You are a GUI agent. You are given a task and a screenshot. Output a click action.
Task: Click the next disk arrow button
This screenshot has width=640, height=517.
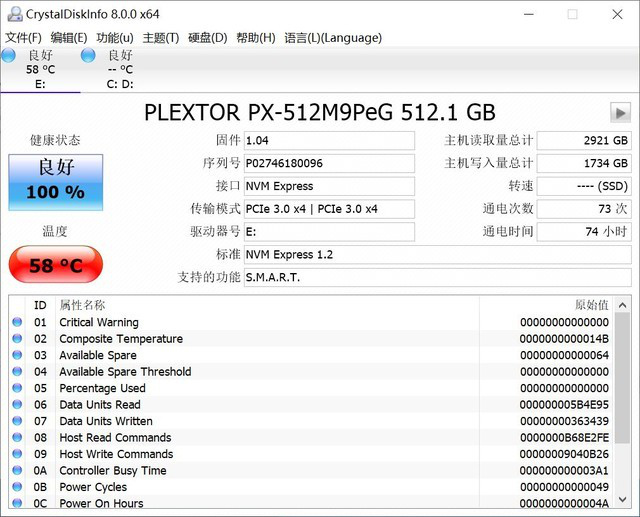tap(620, 113)
